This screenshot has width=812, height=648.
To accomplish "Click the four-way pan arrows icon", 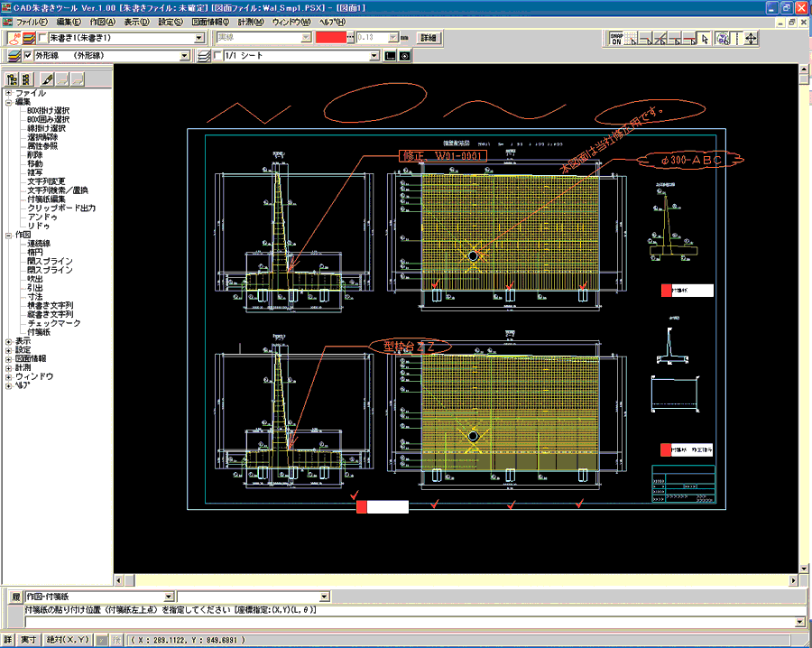I will pyautogui.click(x=751, y=39).
